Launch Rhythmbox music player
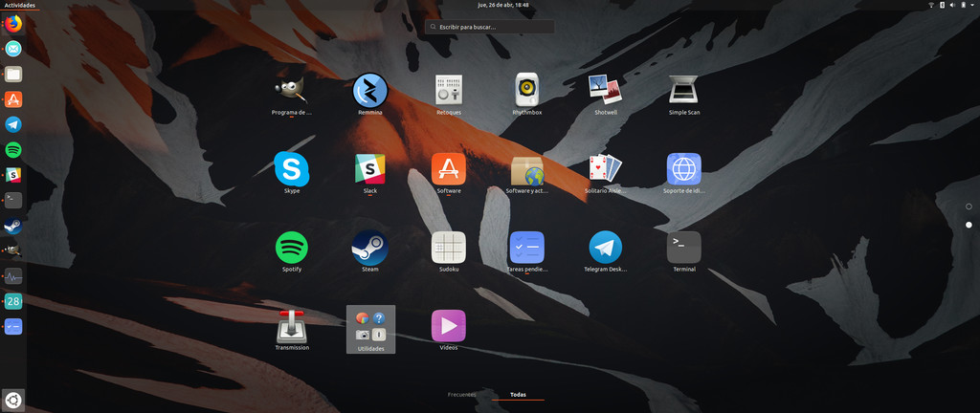 tap(527, 91)
